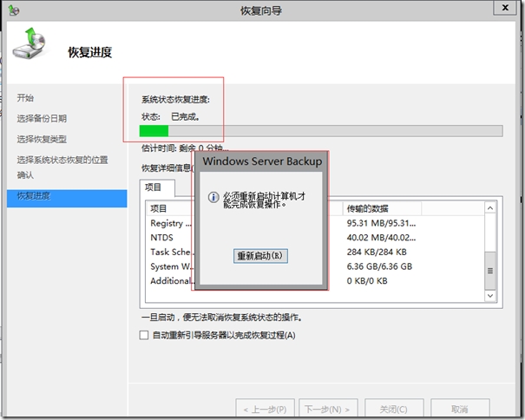The image size is (525, 420).
Task: Click the 40.02 MB/40.02... data value
Action: (x=381, y=238)
